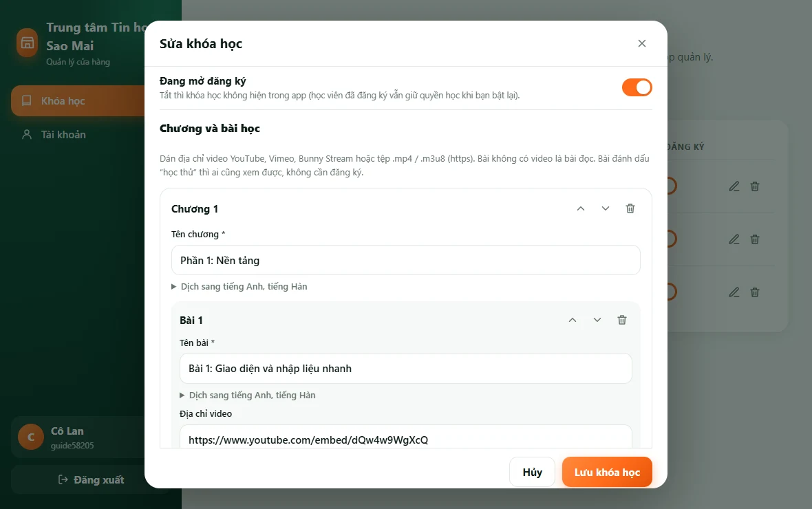Image resolution: width=812 pixels, height=509 pixels.
Task: Focus the Tên chương input field
Action: click(406, 261)
